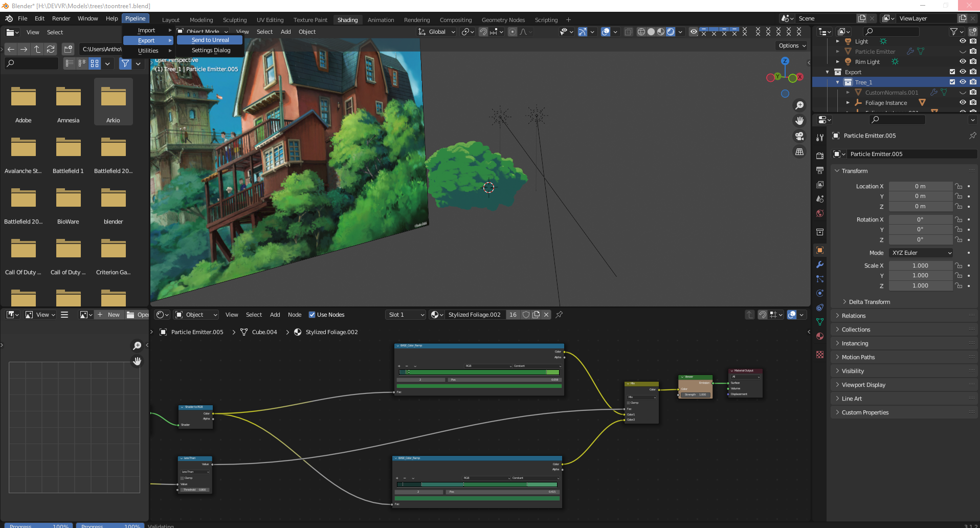Open the World properties tab icon
Image resolution: width=980 pixels, height=528 pixels.
tap(820, 213)
